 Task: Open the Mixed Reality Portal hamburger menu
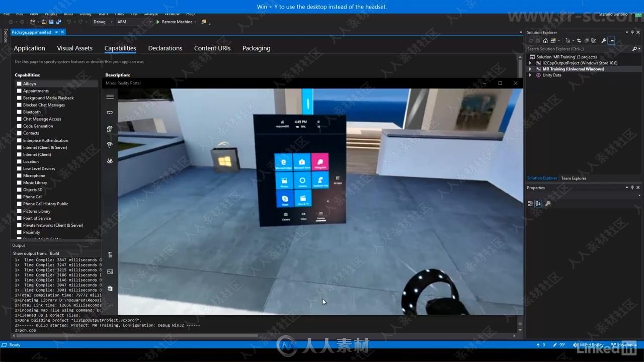(x=110, y=97)
